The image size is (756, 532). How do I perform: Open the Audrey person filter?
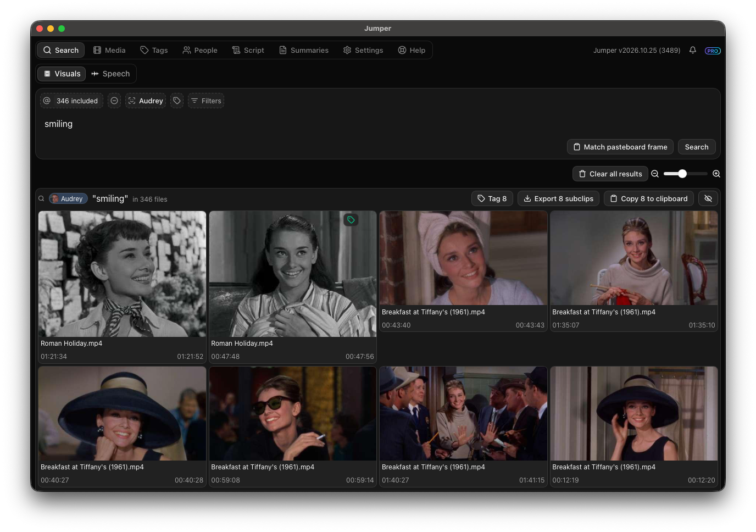coord(146,101)
